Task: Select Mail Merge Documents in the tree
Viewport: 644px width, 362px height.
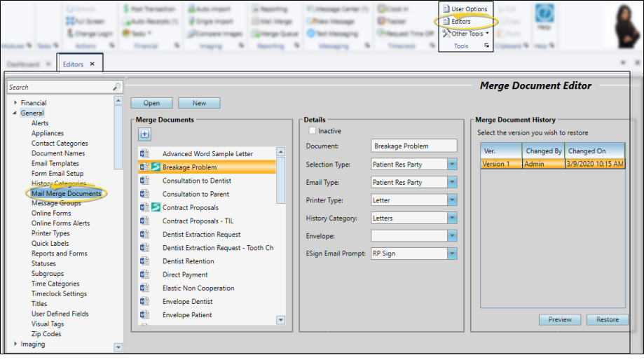Action: tap(66, 193)
